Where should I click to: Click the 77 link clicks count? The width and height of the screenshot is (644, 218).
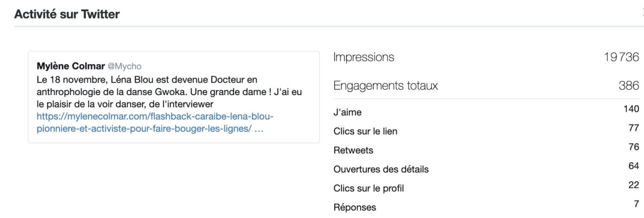tap(633, 128)
